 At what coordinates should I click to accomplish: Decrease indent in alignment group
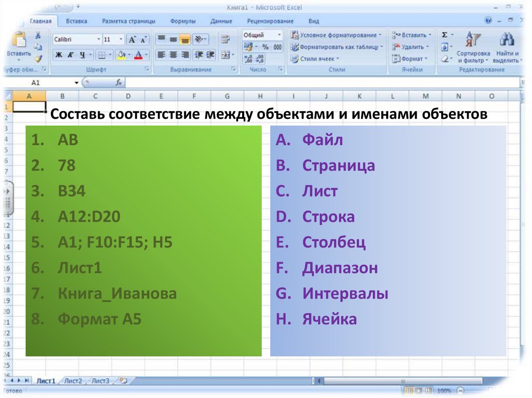point(199,54)
